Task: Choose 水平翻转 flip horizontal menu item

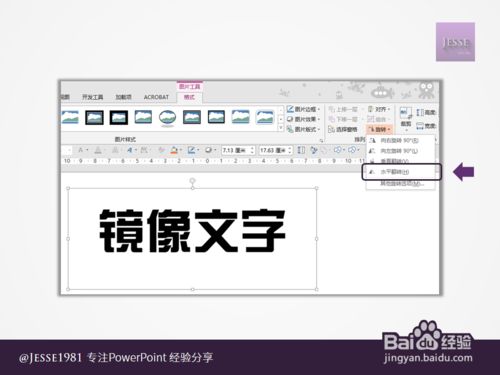Action: click(x=401, y=172)
